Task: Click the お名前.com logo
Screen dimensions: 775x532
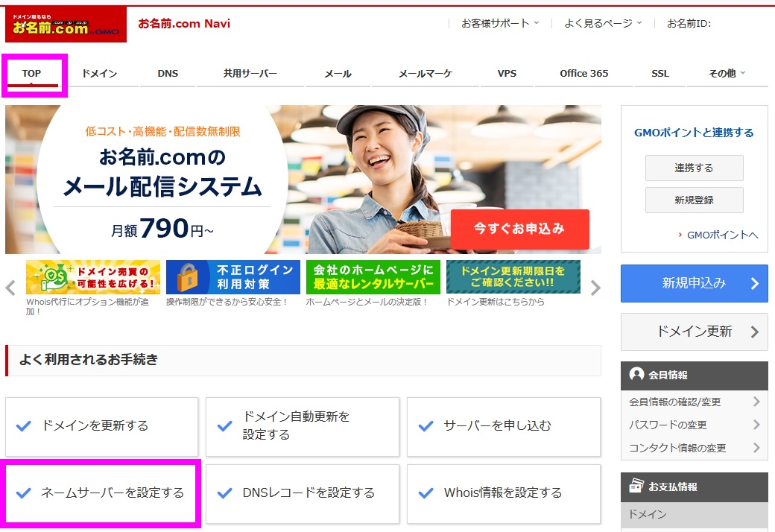Action: pyautogui.click(x=66, y=25)
